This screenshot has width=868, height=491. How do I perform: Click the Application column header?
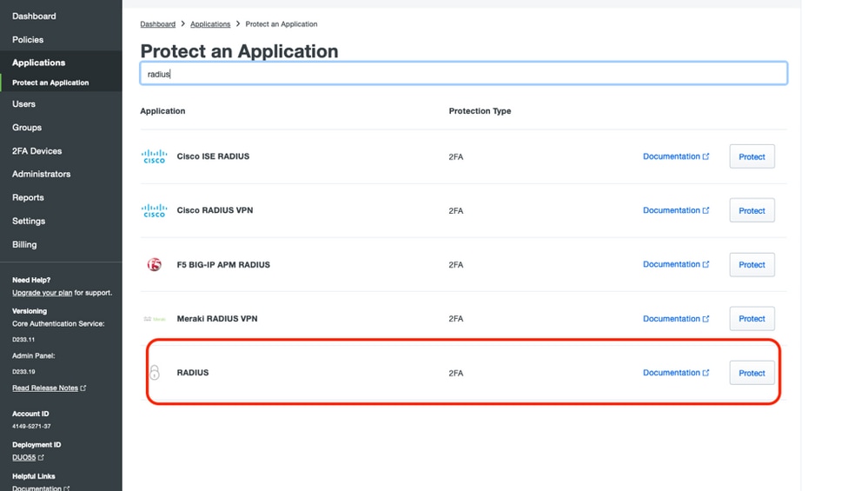coord(162,110)
